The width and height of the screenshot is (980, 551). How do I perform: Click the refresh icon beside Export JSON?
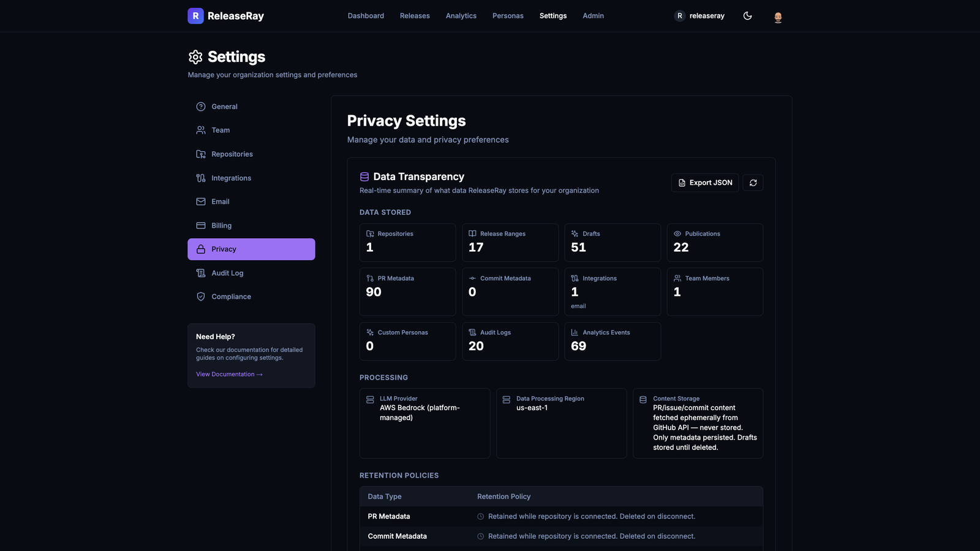(753, 182)
